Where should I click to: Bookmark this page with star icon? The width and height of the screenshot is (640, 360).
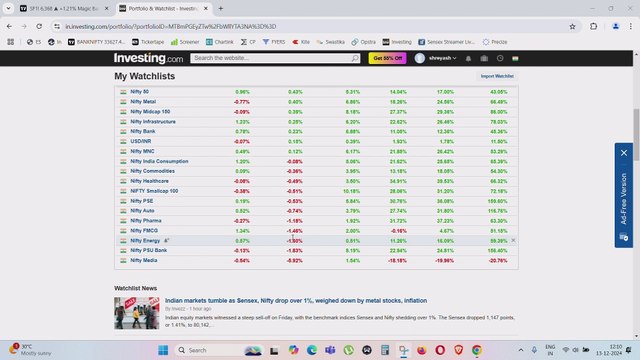(572, 27)
